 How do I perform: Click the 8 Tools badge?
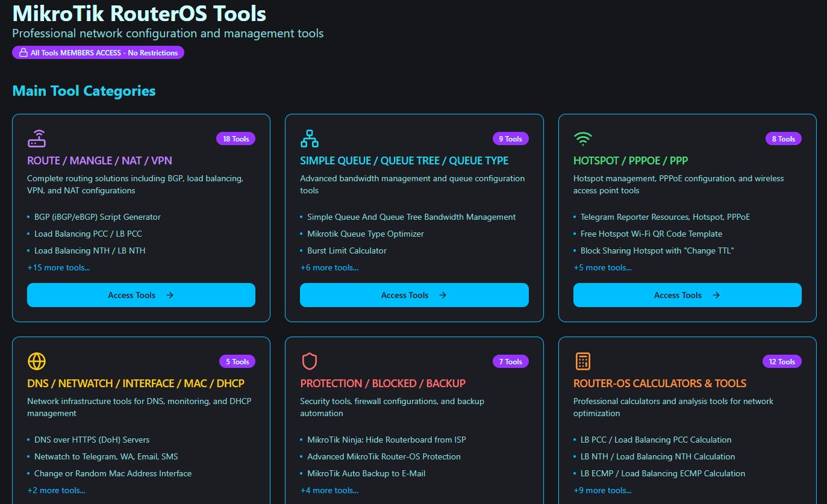click(784, 139)
